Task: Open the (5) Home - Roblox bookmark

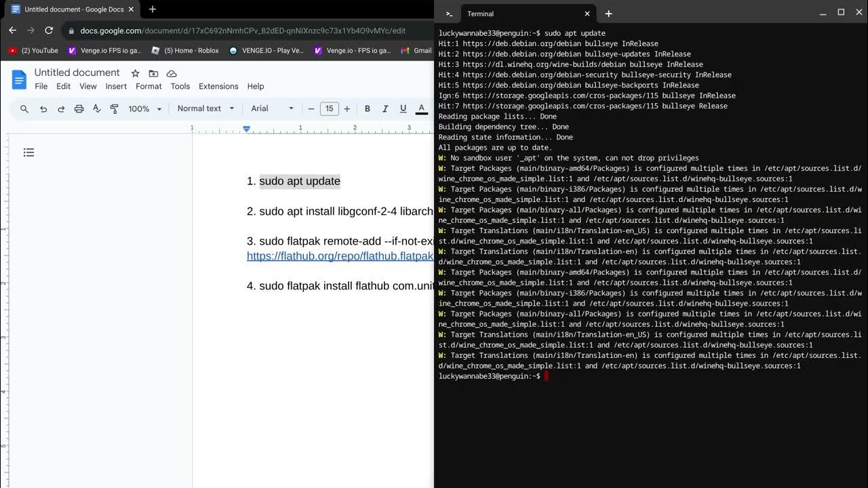Action: tap(185, 50)
